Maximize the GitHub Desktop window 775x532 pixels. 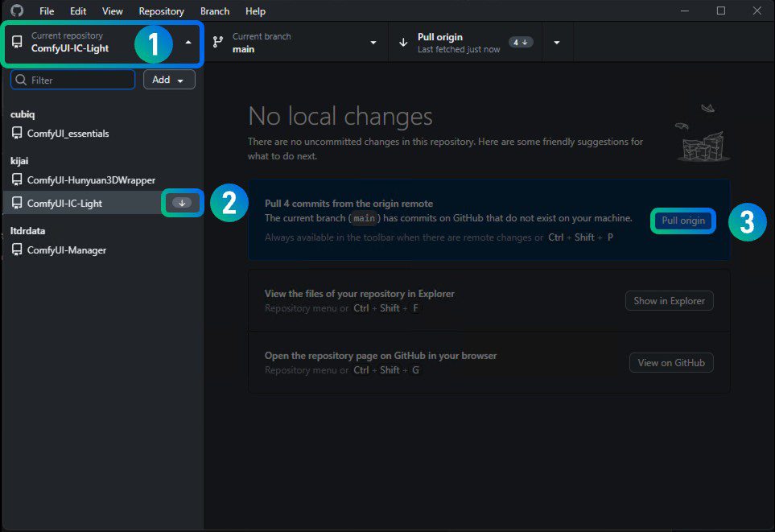[721, 11]
